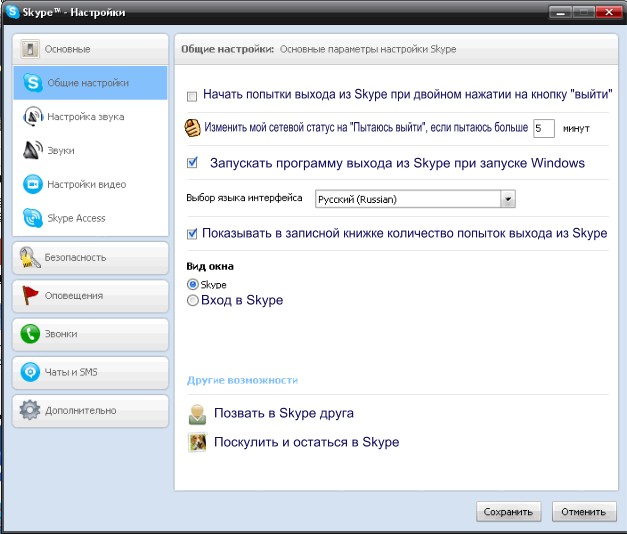Screen dimensions: 627x534
Task: Enable Начать попытки выхода из Skype checkbox
Action: click(x=192, y=96)
